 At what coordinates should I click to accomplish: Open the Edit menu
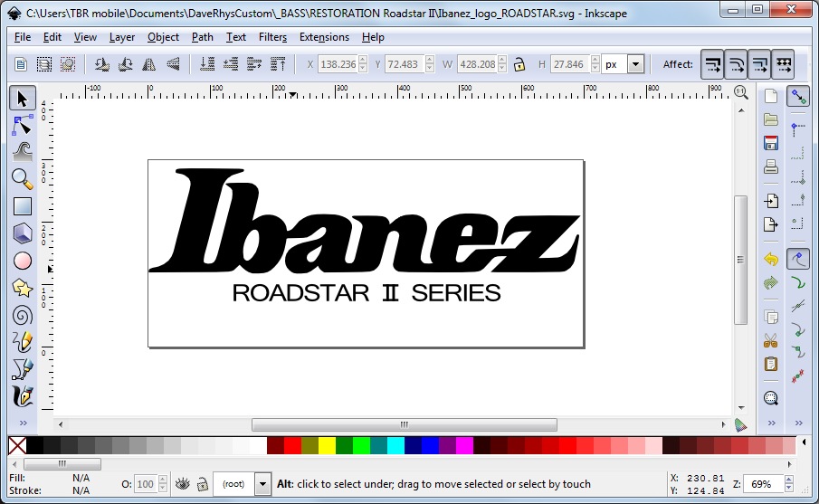52,37
